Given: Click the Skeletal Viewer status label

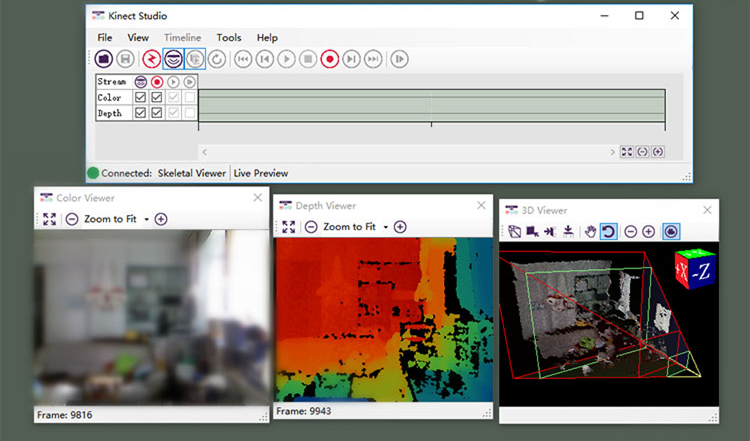Looking at the screenshot, I should click(192, 173).
